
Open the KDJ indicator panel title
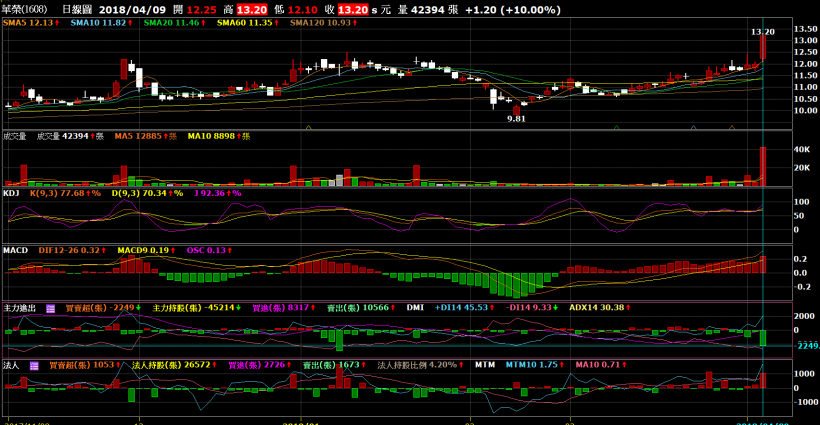(x=12, y=192)
